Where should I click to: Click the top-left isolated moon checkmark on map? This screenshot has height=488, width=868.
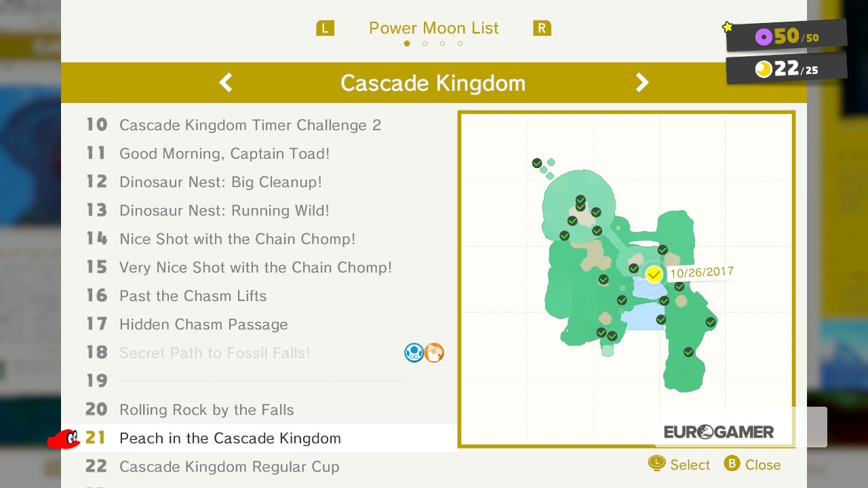(537, 163)
